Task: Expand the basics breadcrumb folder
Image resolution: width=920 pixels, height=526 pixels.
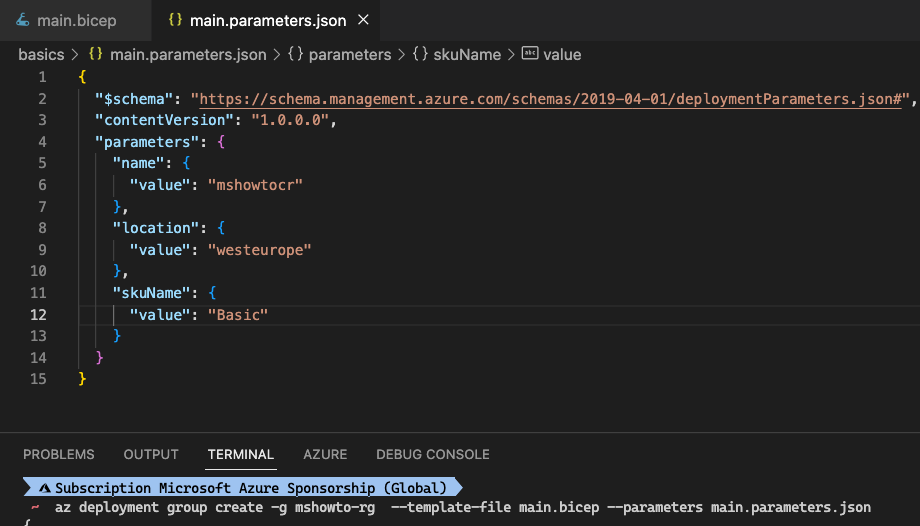Action: point(41,55)
